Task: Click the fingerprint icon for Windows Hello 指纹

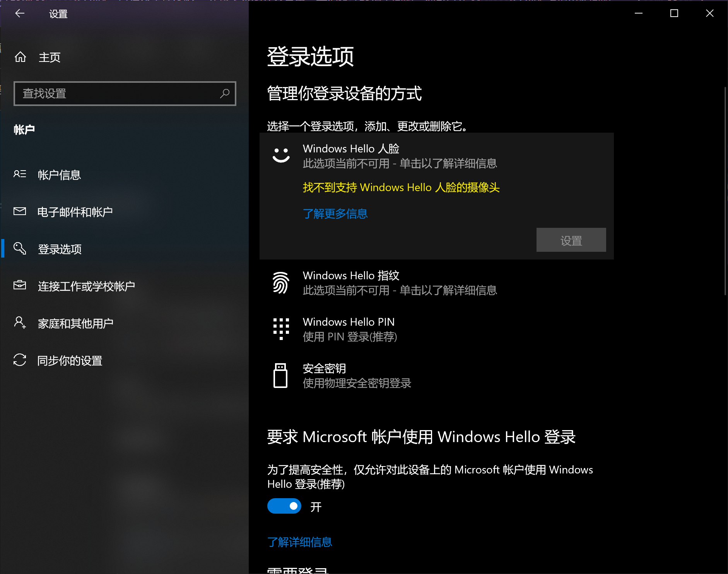Action: click(281, 283)
